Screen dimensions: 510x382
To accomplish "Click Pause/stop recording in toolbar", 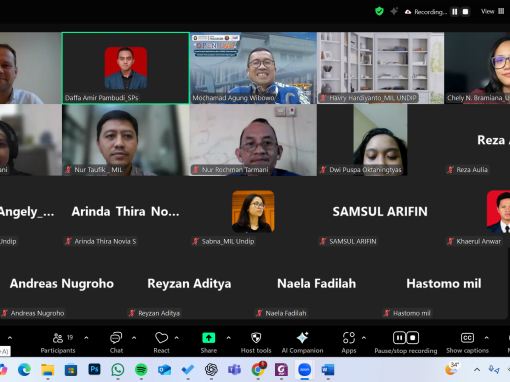I will point(406,342).
